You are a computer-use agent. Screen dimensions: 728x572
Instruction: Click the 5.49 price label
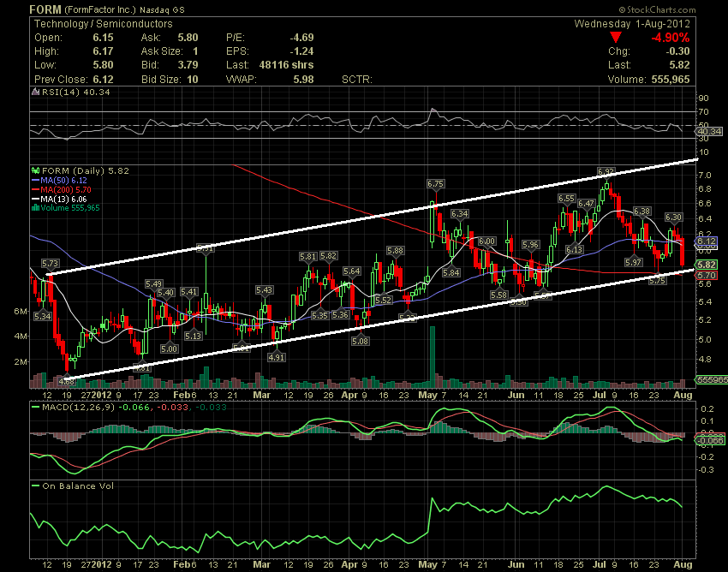coord(153,283)
